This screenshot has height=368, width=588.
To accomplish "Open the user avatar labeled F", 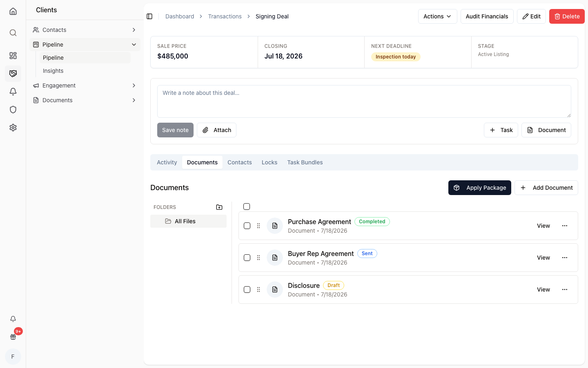I will [x=13, y=357].
